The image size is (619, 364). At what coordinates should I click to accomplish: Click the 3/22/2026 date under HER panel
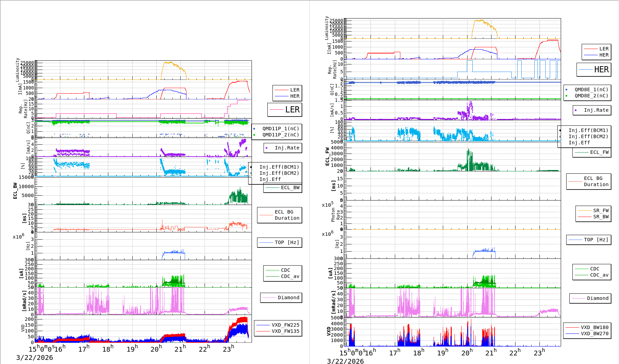click(345, 361)
